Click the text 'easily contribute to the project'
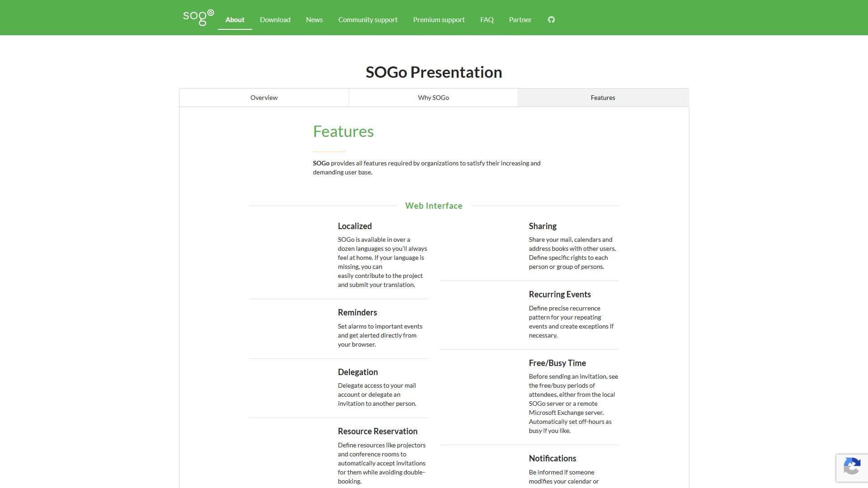 (380, 276)
